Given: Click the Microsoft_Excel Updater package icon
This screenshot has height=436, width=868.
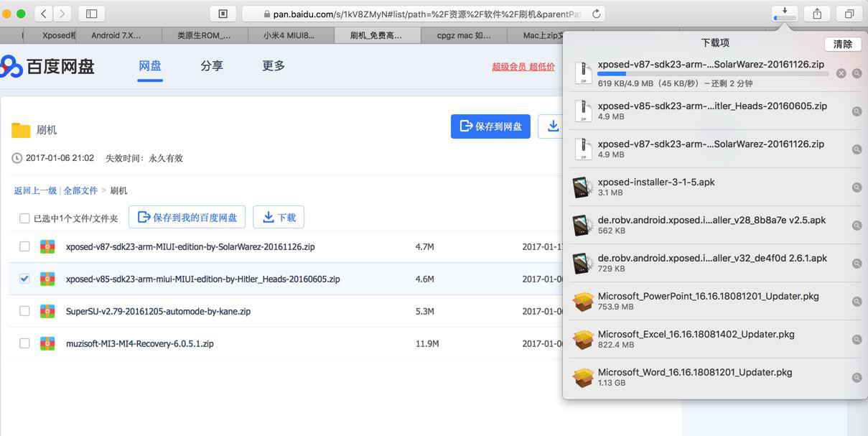Looking at the screenshot, I should click(583, 339).
